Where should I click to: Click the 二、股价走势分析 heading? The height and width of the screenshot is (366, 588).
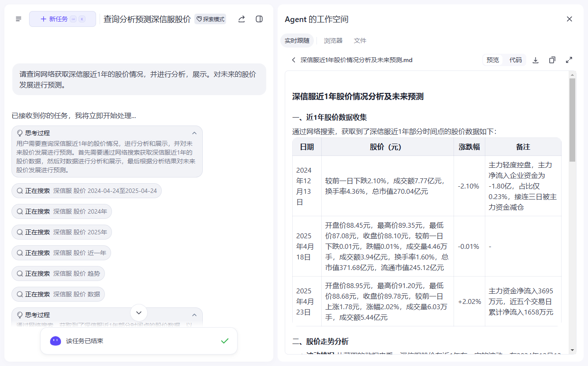[x=320, y=341]
